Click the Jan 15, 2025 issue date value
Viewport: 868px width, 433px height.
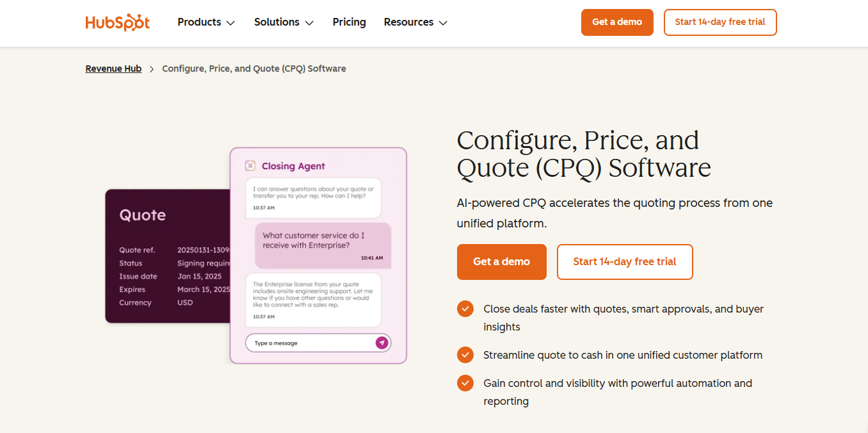click(x=200, y=276)
